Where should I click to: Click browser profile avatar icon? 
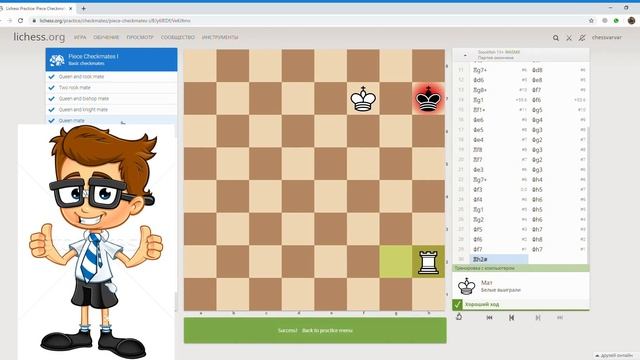pos(631,20)
